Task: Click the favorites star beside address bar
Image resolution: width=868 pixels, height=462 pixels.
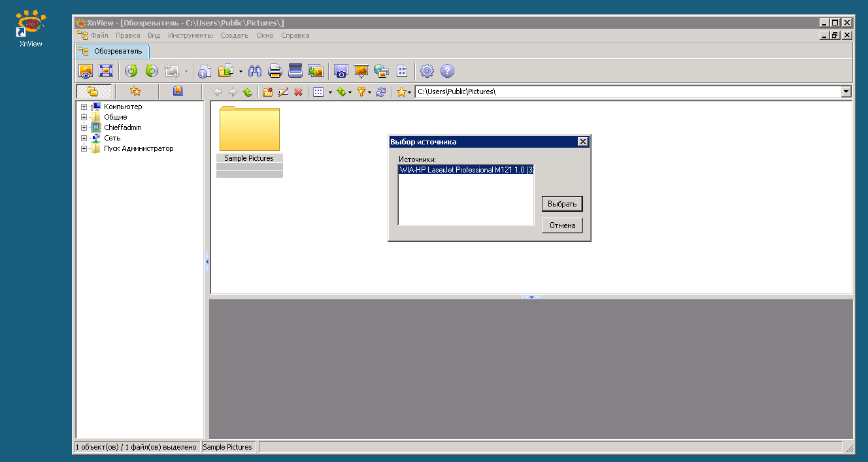Action: (401, 92)
